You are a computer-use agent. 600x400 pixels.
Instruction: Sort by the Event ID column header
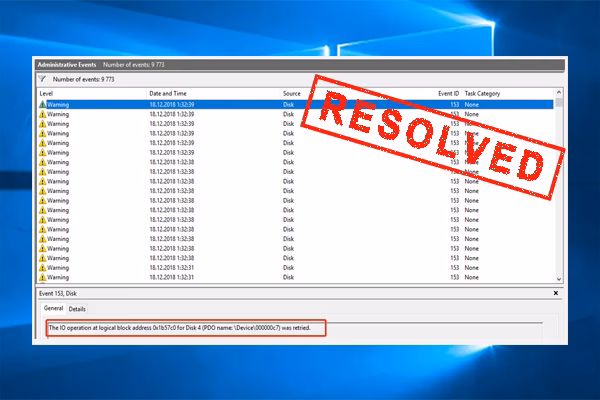tap(448, 93)
